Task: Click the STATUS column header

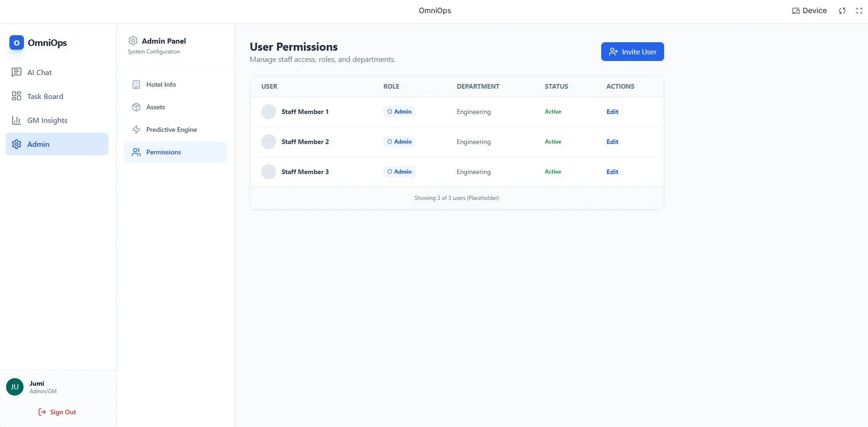Action: [x=556, y=86]
